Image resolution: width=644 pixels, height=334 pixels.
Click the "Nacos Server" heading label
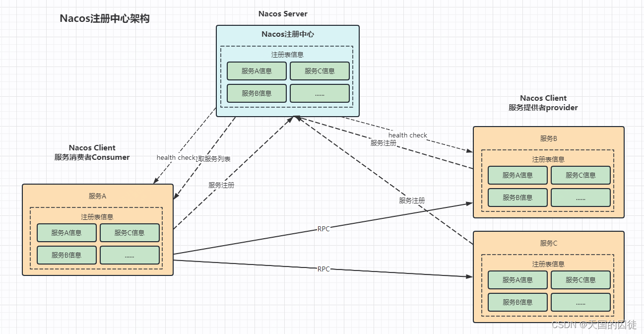[283, 13]
